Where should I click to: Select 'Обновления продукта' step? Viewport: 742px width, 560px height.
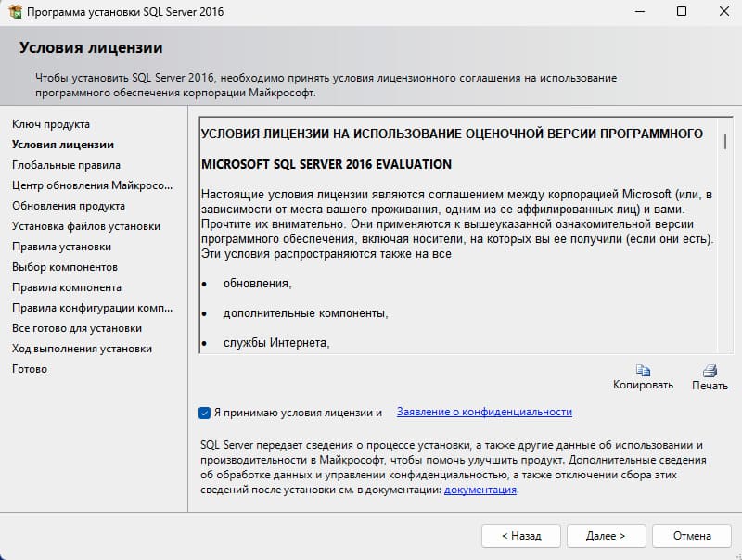pyautogui.click(x=69, y=206)
